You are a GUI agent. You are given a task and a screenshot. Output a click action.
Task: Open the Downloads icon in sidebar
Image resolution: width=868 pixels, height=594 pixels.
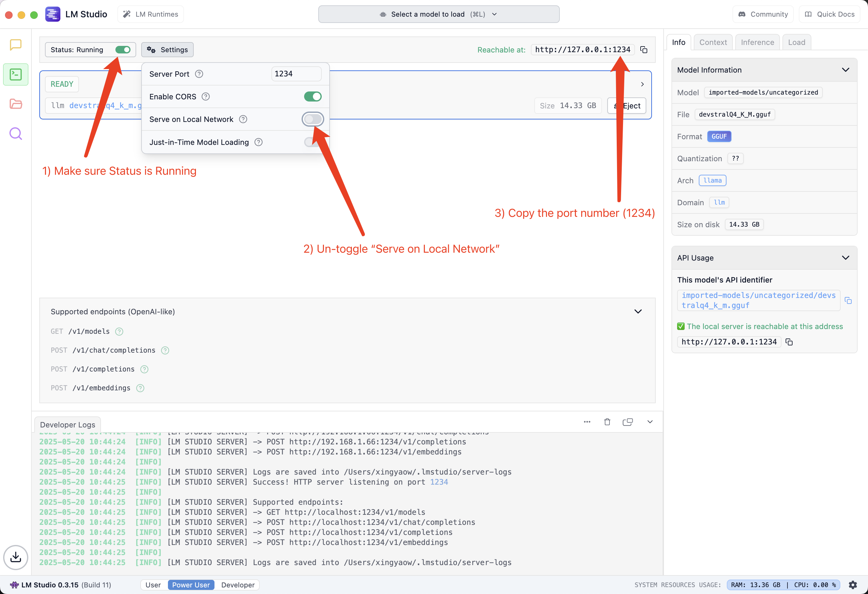pos(16,558)
